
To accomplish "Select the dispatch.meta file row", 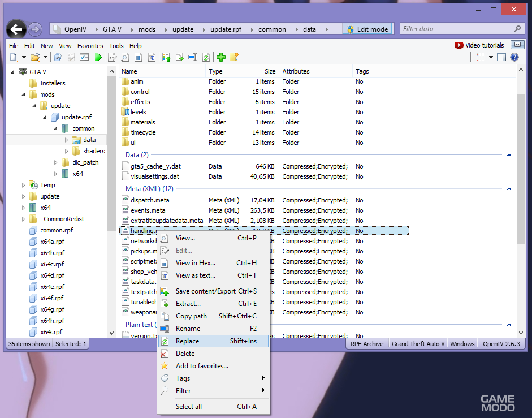I will (264, 200).
